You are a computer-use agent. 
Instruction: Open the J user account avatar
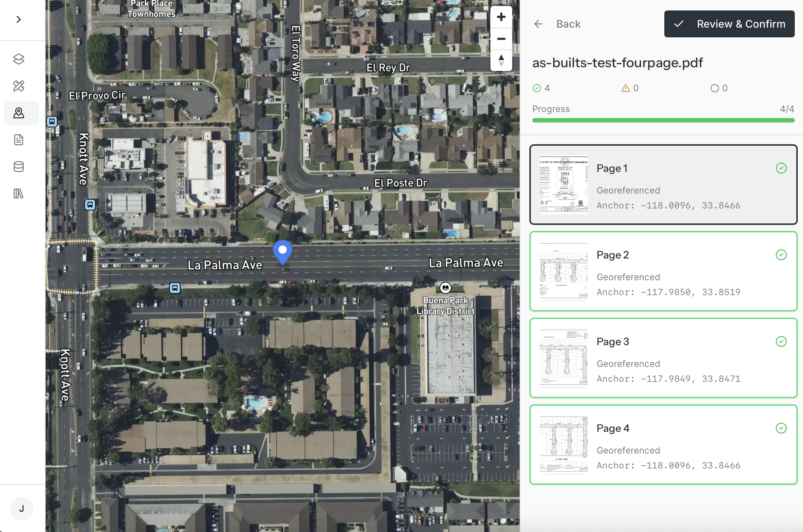tap(22, 508)
